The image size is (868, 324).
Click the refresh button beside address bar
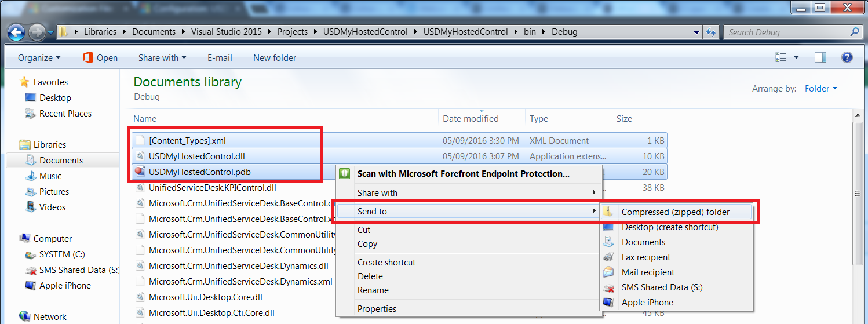point(711,32)
